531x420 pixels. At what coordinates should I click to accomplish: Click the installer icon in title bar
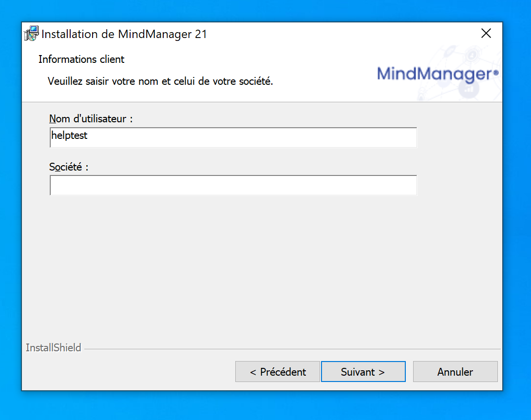click(x=32, y=34)
